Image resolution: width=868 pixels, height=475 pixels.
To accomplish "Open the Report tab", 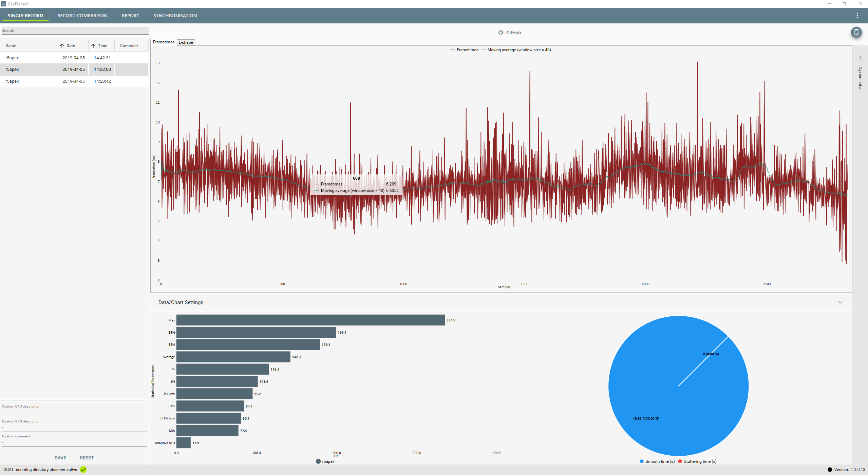I will [x=130, y=16].
